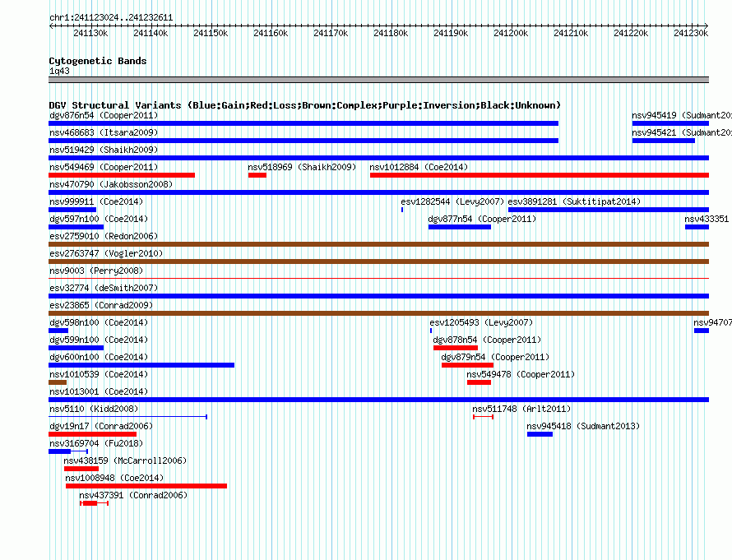Image resolution: width=732 pixels, height=560 pixels.
Task: Click esv32774 (deSmith2007) label
Action: [104, 288]
